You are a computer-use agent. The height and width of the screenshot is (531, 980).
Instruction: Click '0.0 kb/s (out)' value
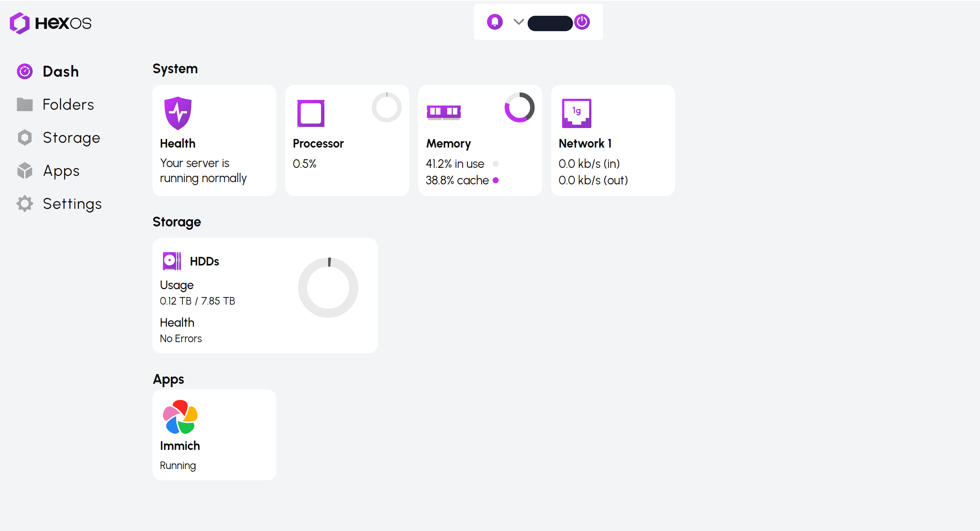(x=593, y=180)
